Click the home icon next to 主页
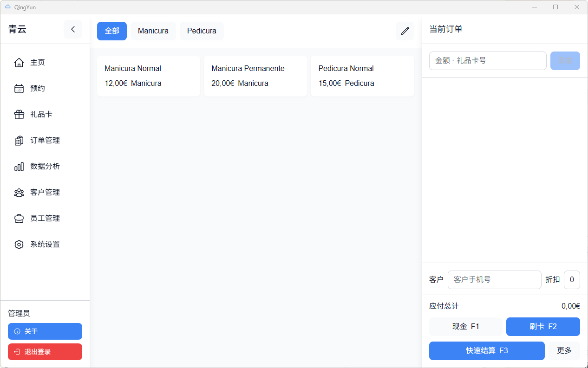The width and height of the screenshot is (588, 368). [x=19, y=62]
